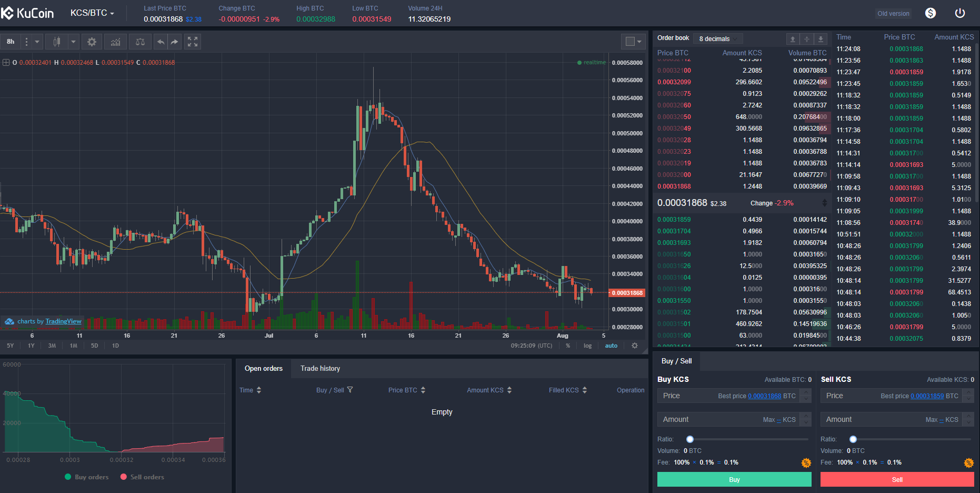Switch the chart to fullscreen mode
Screen dimensions: 980x493
pos(193,42)
